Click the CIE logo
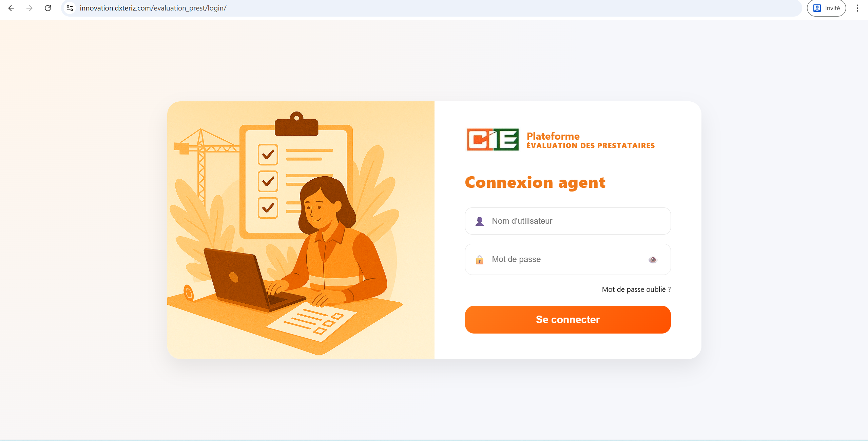This screenshot has height=441, width=868. [x=493, y=139]
